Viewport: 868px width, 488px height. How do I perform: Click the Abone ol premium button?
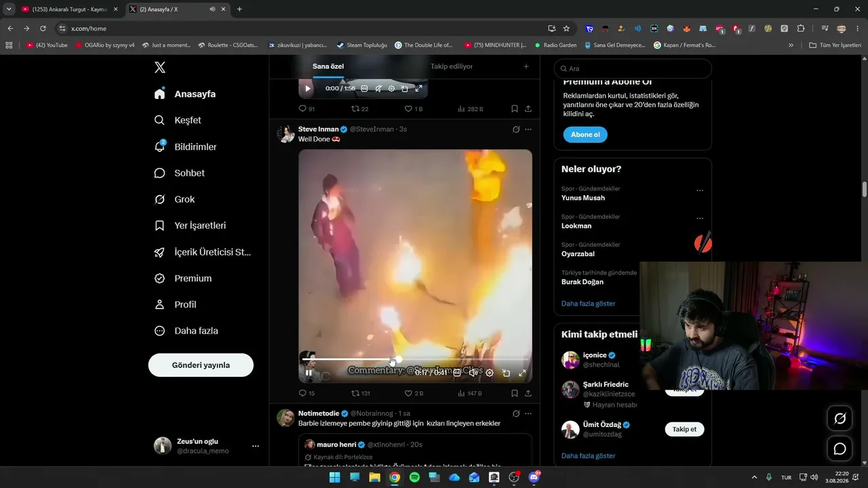pyautogui.click(x=585, y=134)
